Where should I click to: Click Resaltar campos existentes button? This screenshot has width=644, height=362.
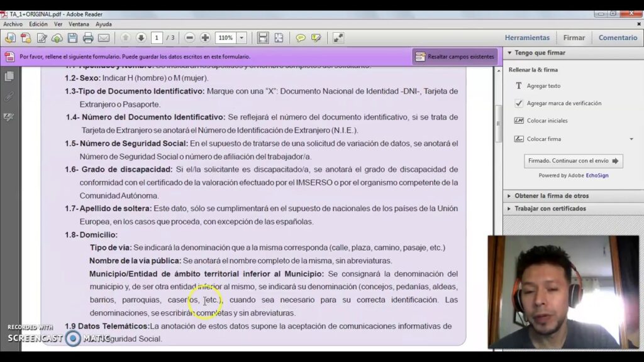click(455, 57)
